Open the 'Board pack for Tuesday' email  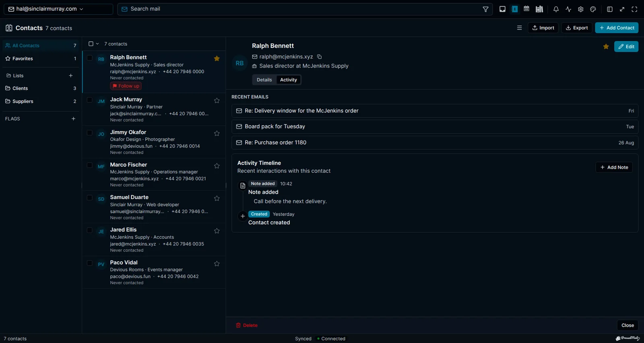435,126
